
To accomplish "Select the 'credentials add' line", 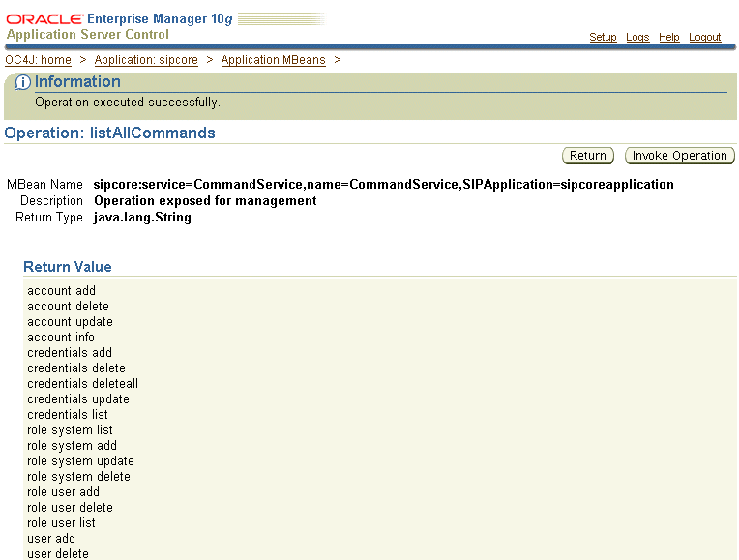I will (70, 353).
